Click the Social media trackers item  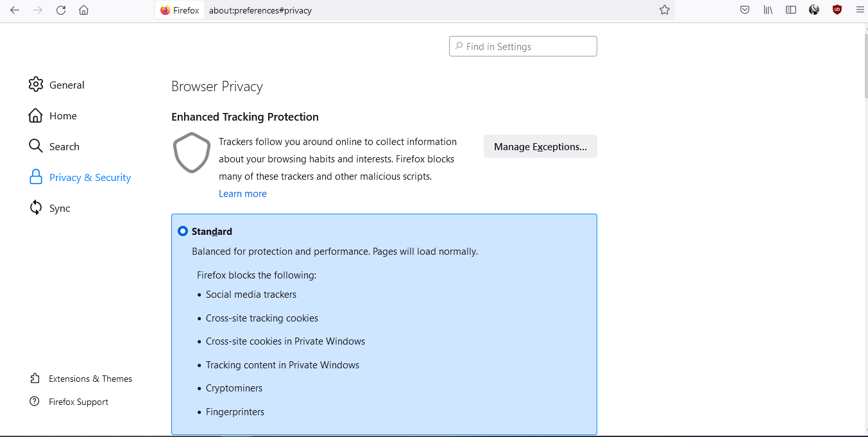pos(251,295)
